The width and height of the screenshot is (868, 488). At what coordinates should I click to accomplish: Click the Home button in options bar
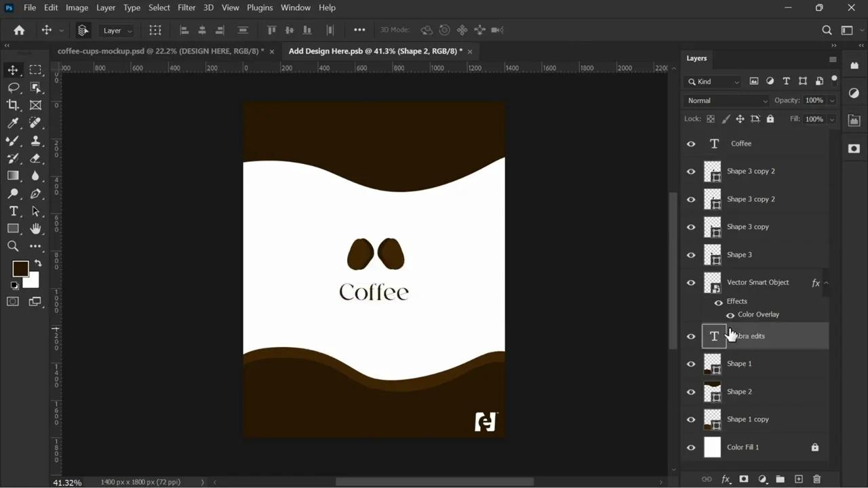(x=19, y=30)
